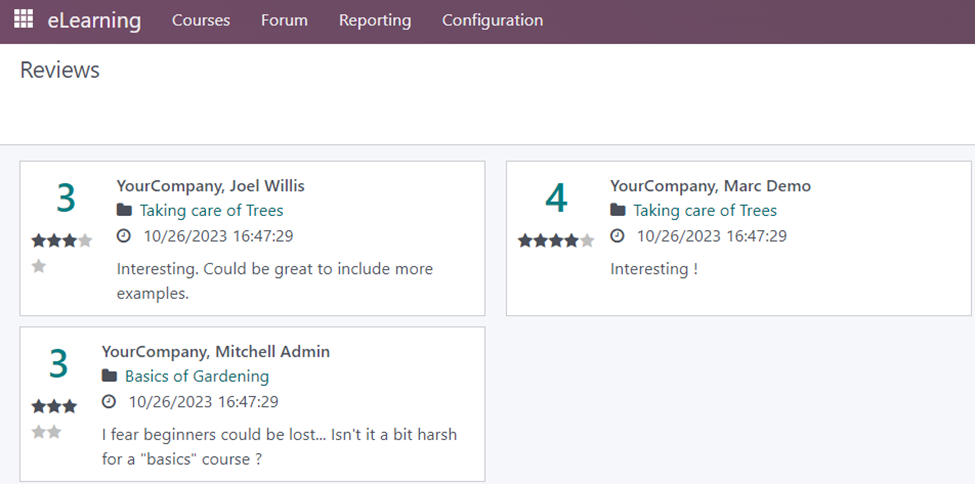975x484 pixels.
Task: Open the Forum menu
Action: pyautogui.click(x=284, y=20)
